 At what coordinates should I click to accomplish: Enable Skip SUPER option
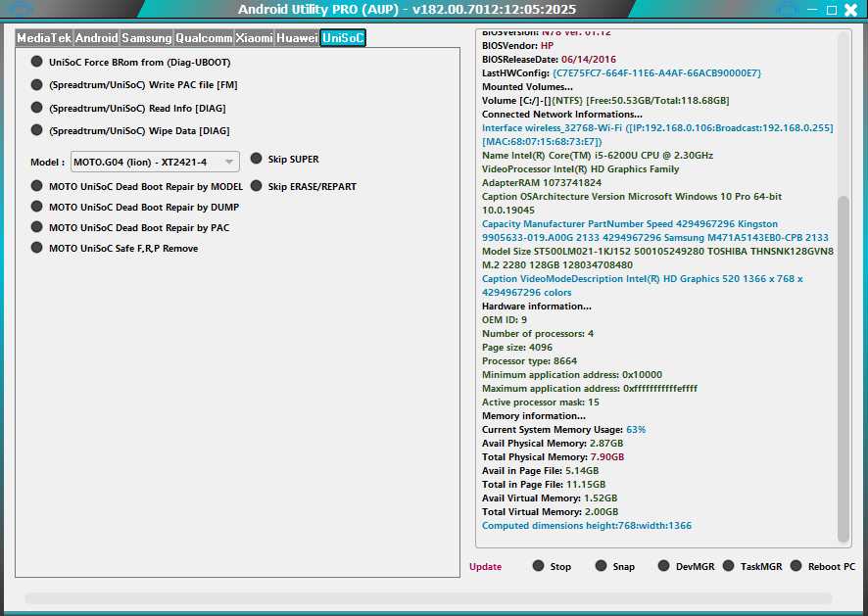(256, 159)
